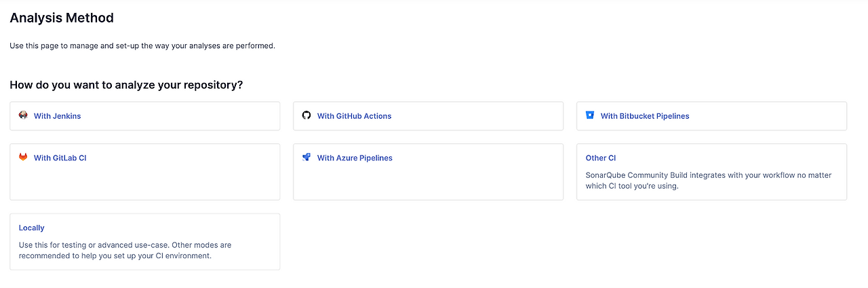Select With Azure Pipelines link
This screenshot has height=288, width=868.
coord(355,158)
